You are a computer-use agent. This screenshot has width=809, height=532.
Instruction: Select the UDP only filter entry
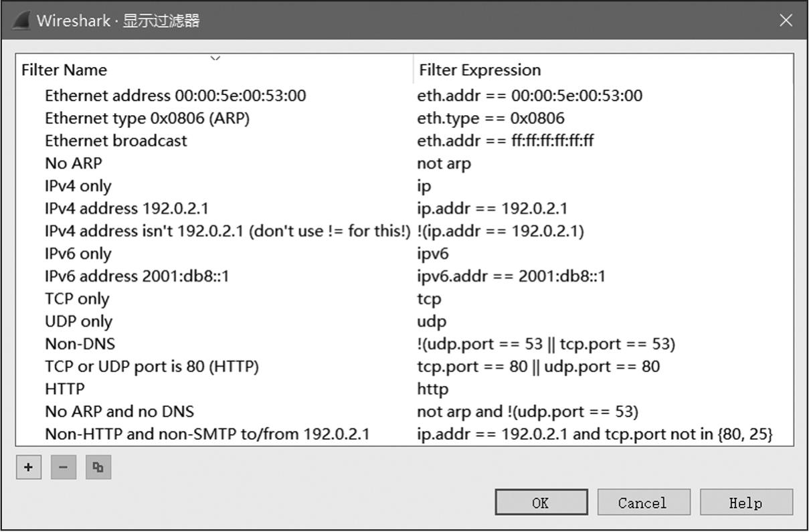point(78,321)
